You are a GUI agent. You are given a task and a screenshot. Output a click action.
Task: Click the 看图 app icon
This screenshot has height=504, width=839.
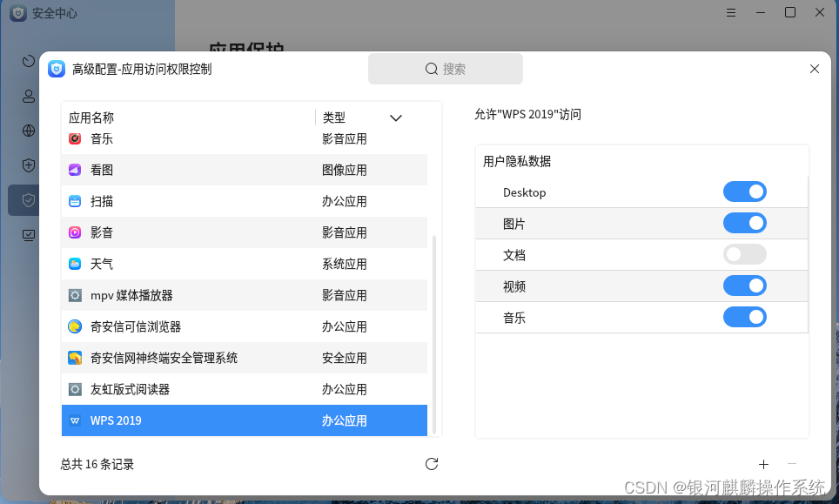pos(75,170)
